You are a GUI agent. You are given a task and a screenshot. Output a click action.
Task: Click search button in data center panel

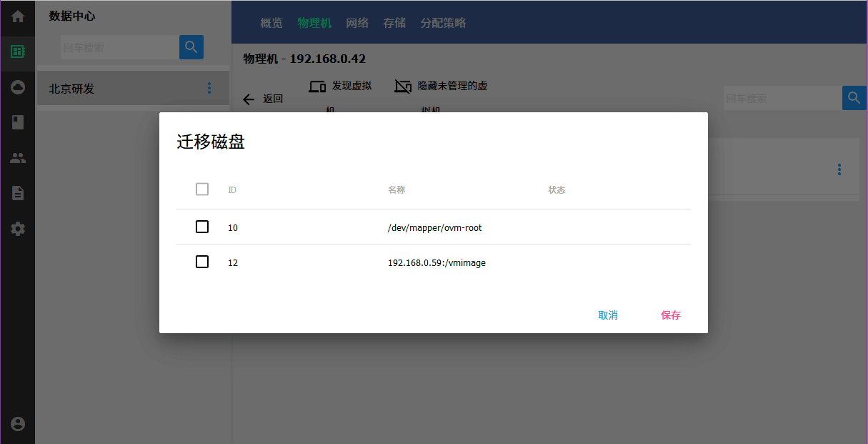pos(191,47)
